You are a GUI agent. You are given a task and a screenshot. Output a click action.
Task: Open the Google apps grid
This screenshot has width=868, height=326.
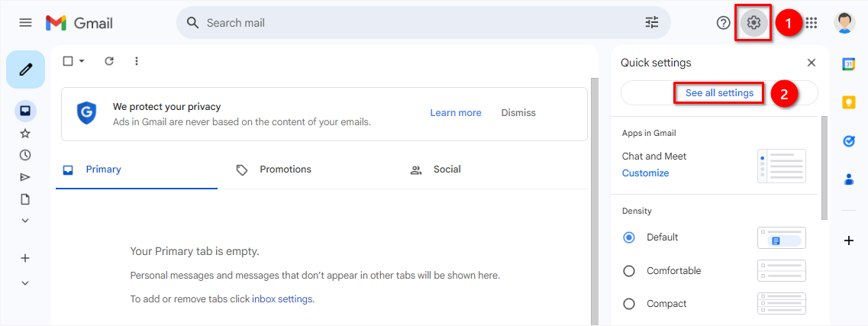[811, 23]
